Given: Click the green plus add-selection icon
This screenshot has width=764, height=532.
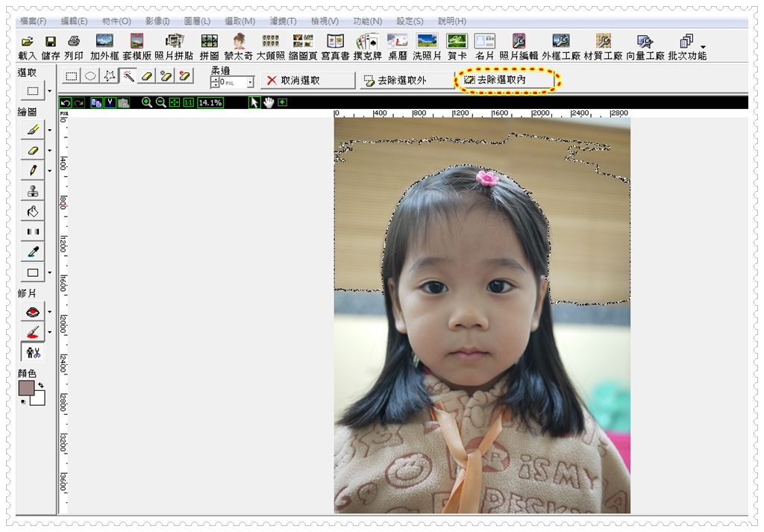Looking at the screenshot, I should pos(283,102).
